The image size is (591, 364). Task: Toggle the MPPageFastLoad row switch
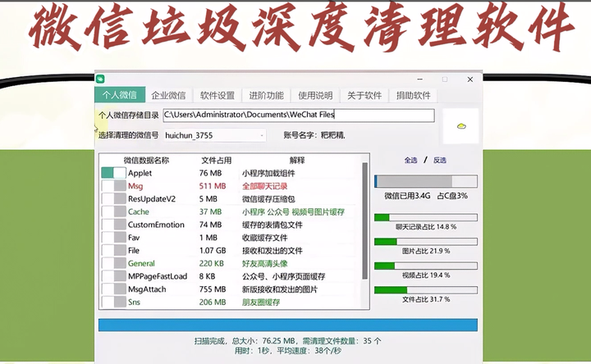click(113, 276)
